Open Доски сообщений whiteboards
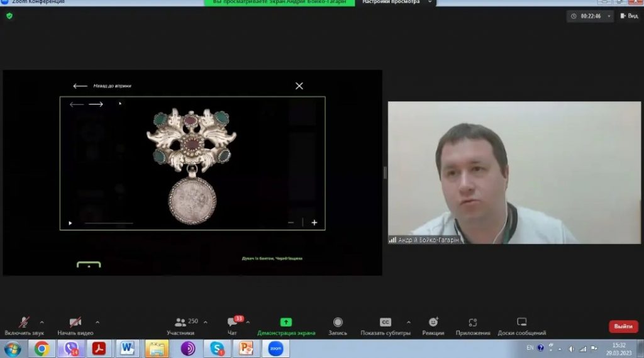644x358 pixels. pyautogui.click(x=521, y=323)
